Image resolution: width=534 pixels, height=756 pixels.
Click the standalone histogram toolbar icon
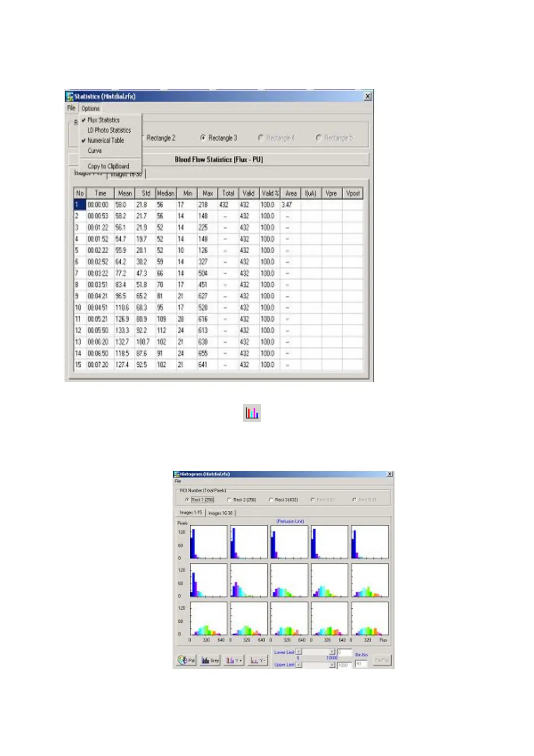point(252,413)
